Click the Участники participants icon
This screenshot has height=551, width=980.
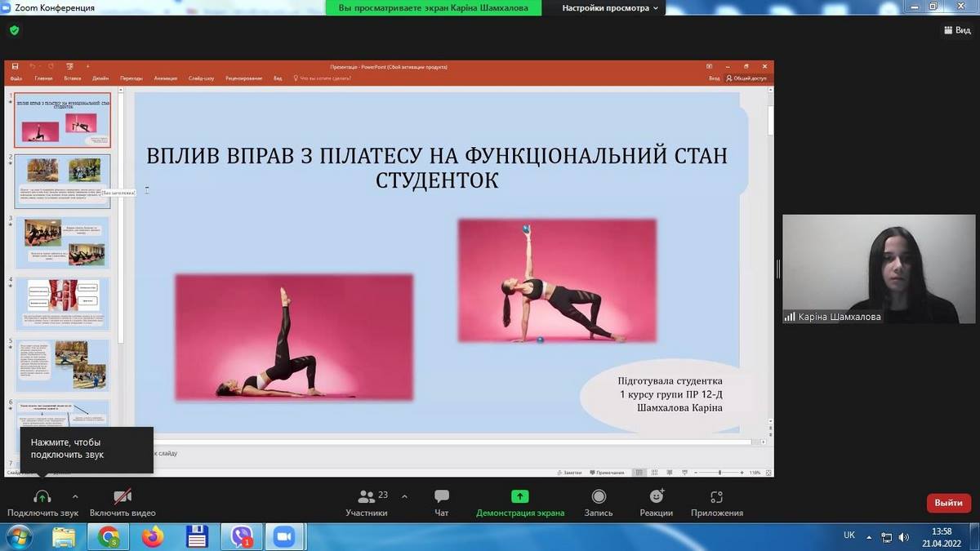click(x=367, y=496)
